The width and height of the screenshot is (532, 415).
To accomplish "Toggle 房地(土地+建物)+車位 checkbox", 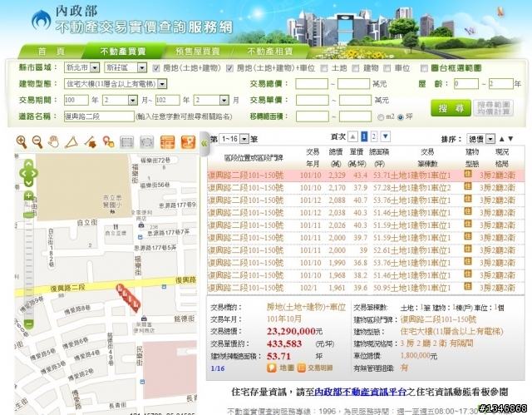I will point(229,68).
